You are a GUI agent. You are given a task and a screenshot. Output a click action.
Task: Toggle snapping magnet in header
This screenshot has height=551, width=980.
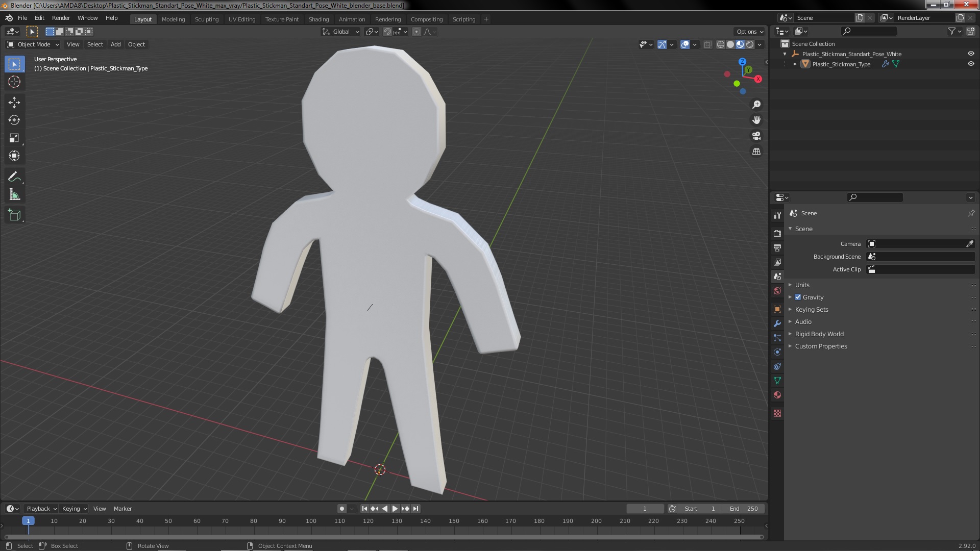(387, 32)
